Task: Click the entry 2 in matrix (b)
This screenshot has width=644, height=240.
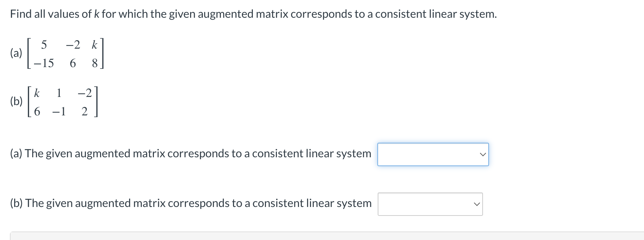Action: pyautogui.click(x=84, y=111)
